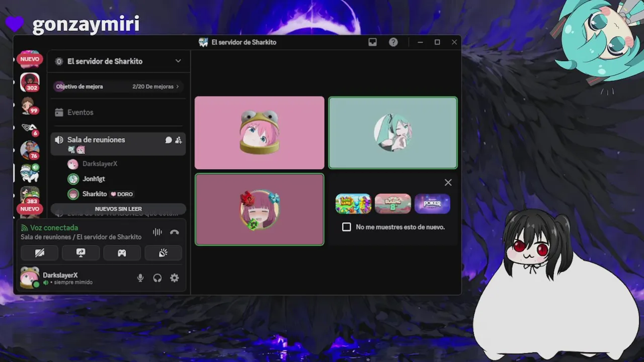Image resolution: width=644 pixels, height=362 pixels.
Task: Open the server with the 76 badge
Action: coord(30,150)
